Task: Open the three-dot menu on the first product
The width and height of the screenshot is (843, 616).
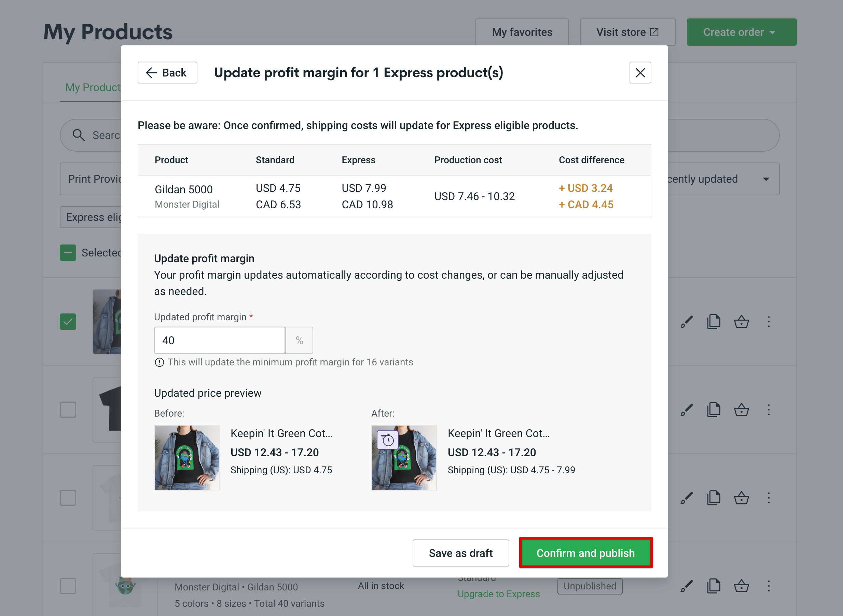Action: (769, 321)
